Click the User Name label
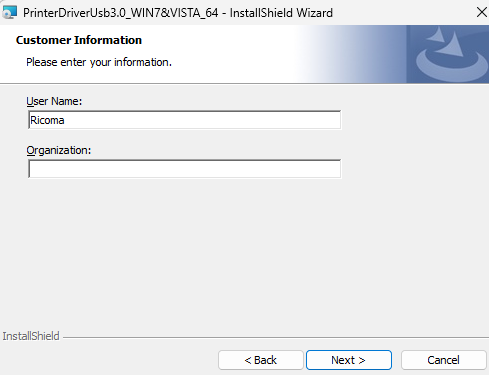The height and width of the screenshot is (375, 489). coord(54,101)
